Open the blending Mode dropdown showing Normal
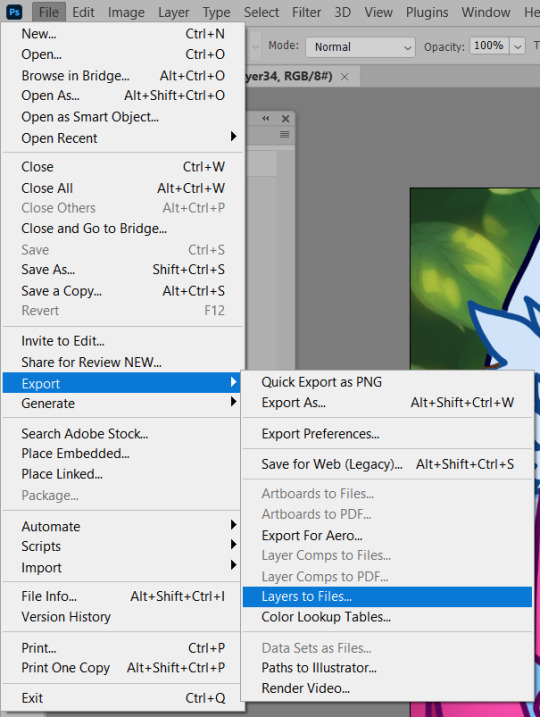Screen dimensions: 540x717 (360, 47)
